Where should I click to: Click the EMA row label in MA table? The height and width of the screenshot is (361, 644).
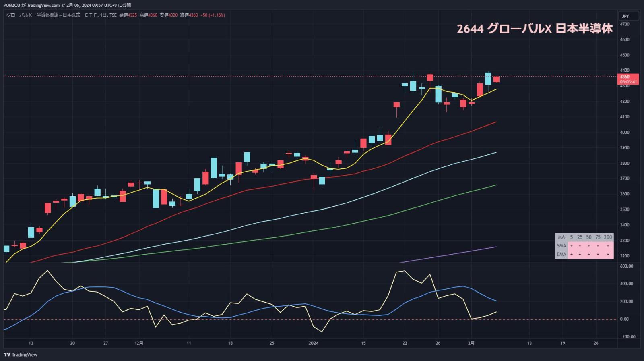pos(561,255)
